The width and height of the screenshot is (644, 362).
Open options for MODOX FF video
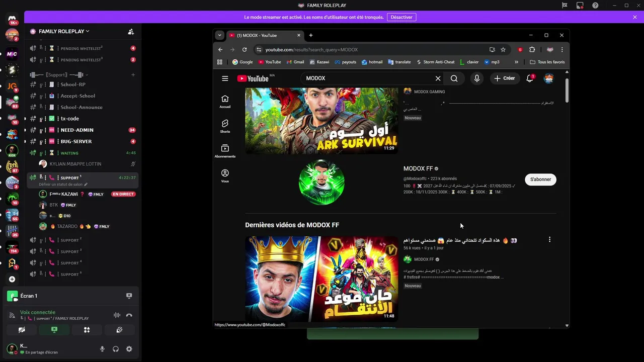(549, 240)
